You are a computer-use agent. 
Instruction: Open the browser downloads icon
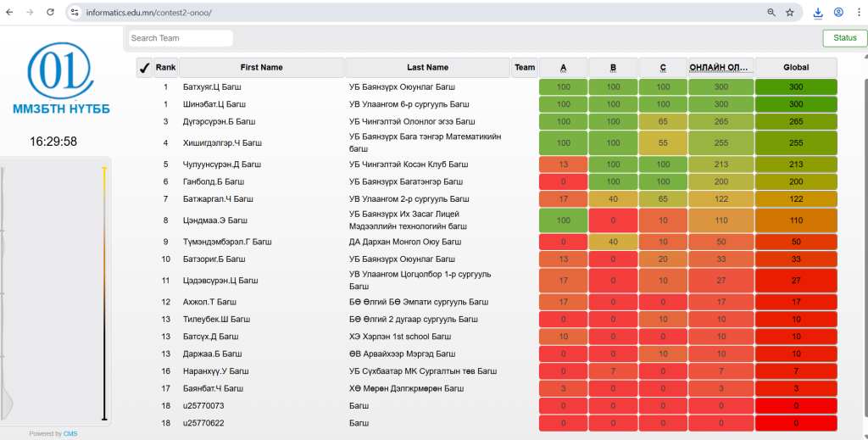[818, 13]
